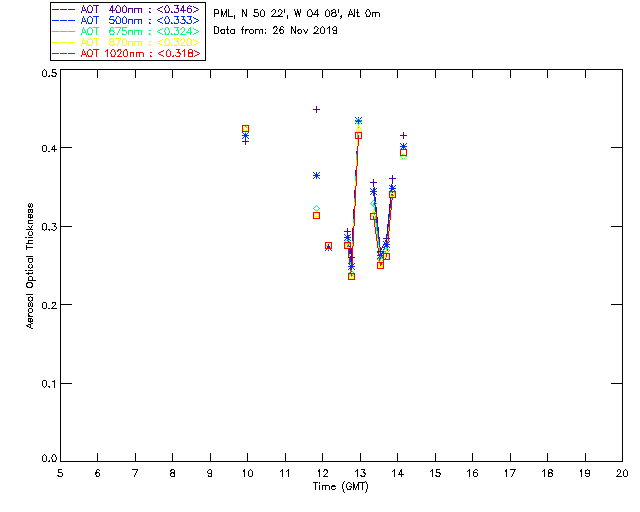
Task: Click the blue asterisk at the peak near 13
Action: tap(358, 120)
